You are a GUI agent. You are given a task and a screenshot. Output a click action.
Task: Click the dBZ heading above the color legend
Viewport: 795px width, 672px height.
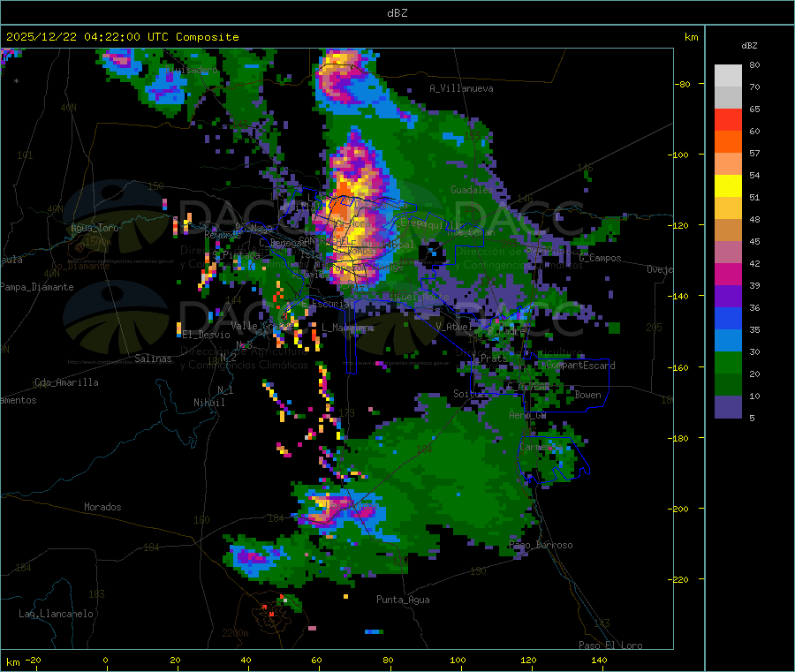749,46
